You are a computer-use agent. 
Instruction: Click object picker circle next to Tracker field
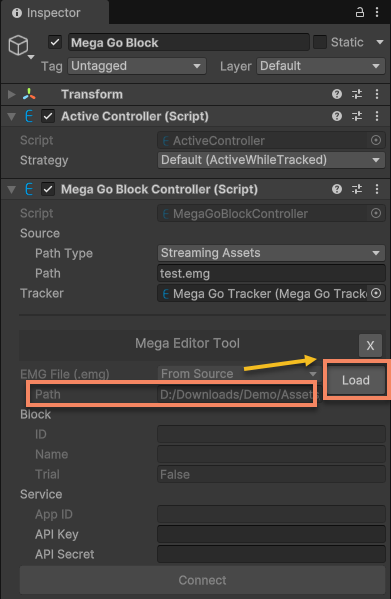[x=376, y=293]
